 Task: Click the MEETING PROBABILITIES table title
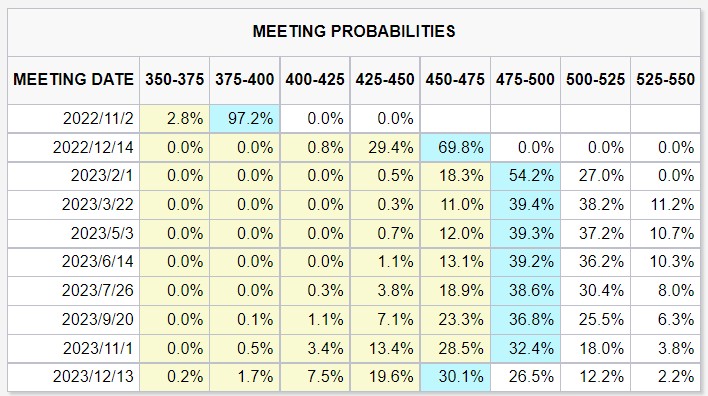(x=354, y=31)
